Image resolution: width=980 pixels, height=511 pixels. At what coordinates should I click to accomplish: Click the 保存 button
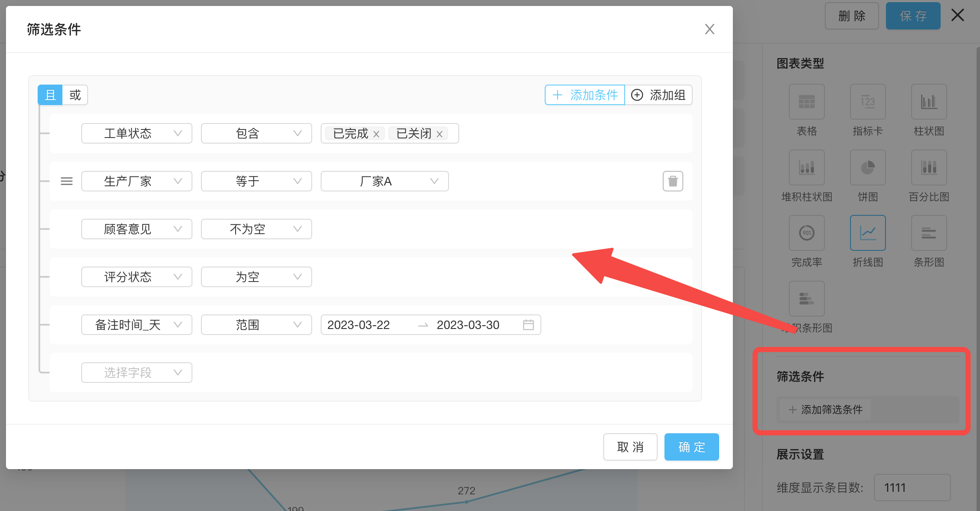(913, 16)
